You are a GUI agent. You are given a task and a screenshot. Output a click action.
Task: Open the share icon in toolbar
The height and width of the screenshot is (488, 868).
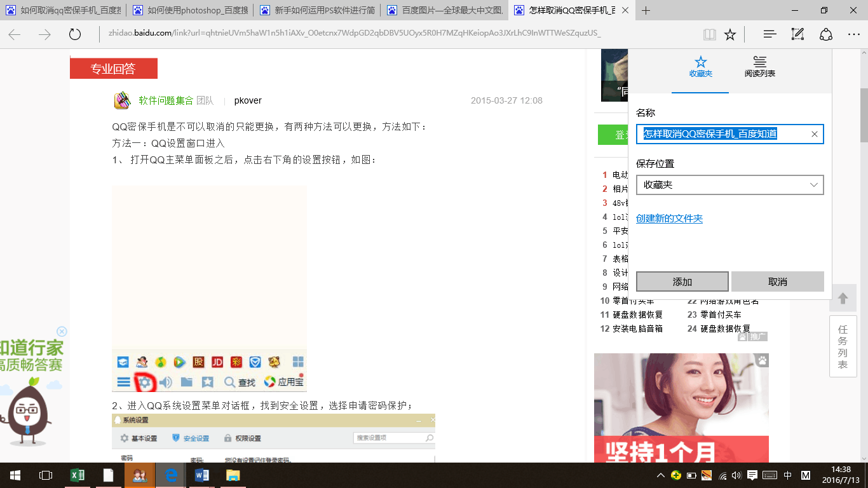[825, 34]
